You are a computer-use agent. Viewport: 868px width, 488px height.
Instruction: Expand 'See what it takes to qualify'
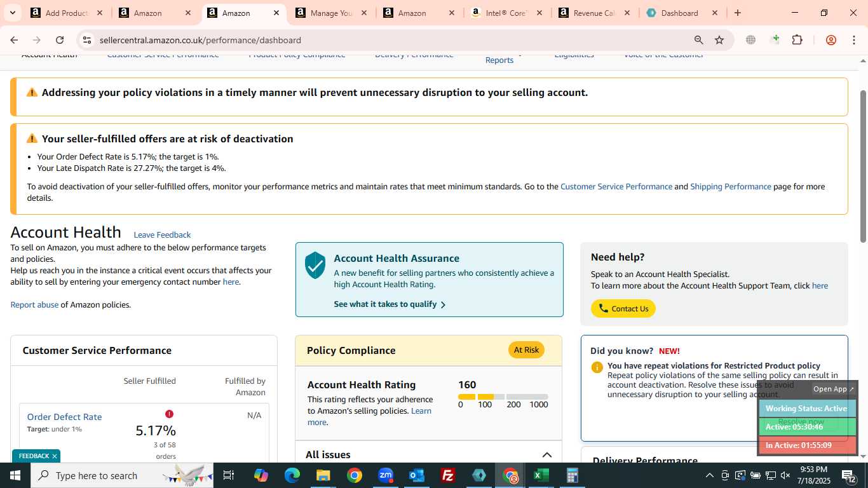click(390, 304)
